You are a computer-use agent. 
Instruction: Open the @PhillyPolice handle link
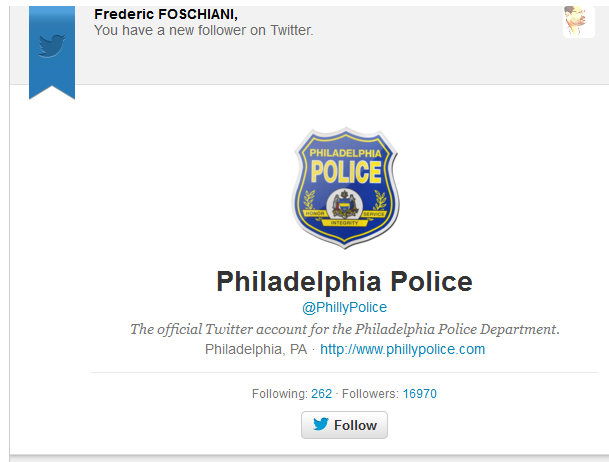344,307
